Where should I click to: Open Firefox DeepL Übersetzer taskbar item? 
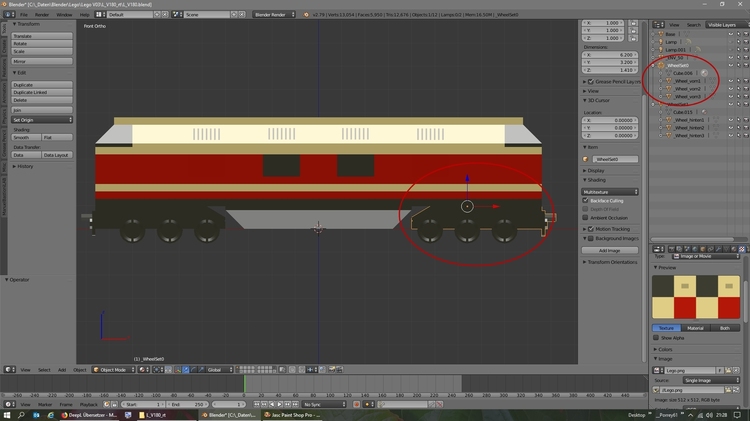[89, 415]
